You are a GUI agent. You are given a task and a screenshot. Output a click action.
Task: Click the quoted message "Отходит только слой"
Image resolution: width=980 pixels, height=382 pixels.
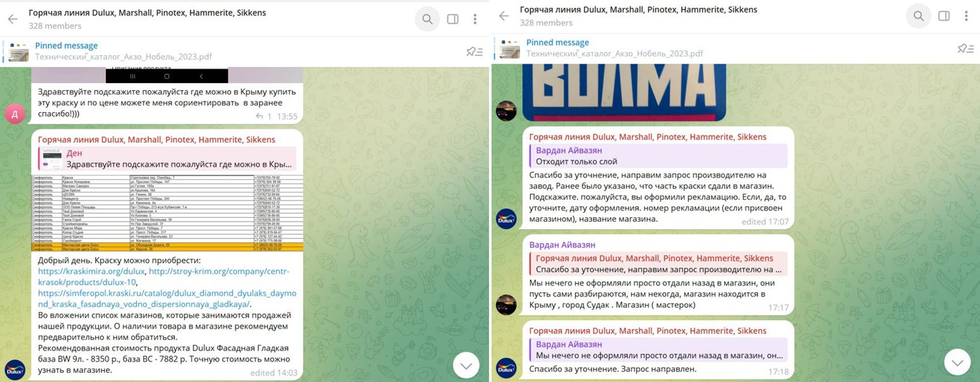click(x=658, y=156)
